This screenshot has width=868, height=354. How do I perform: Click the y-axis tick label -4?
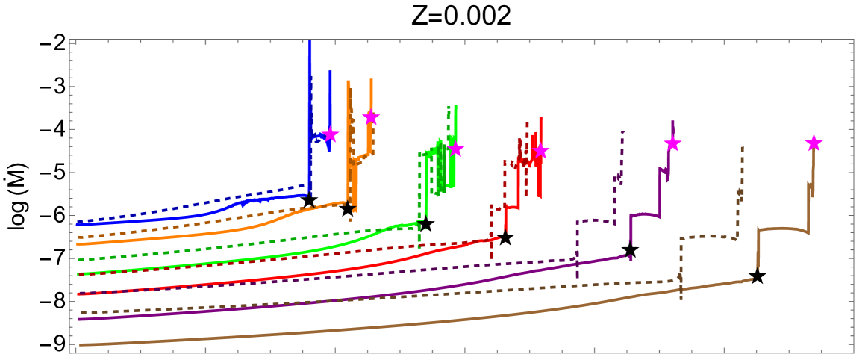tap(53, 130)
